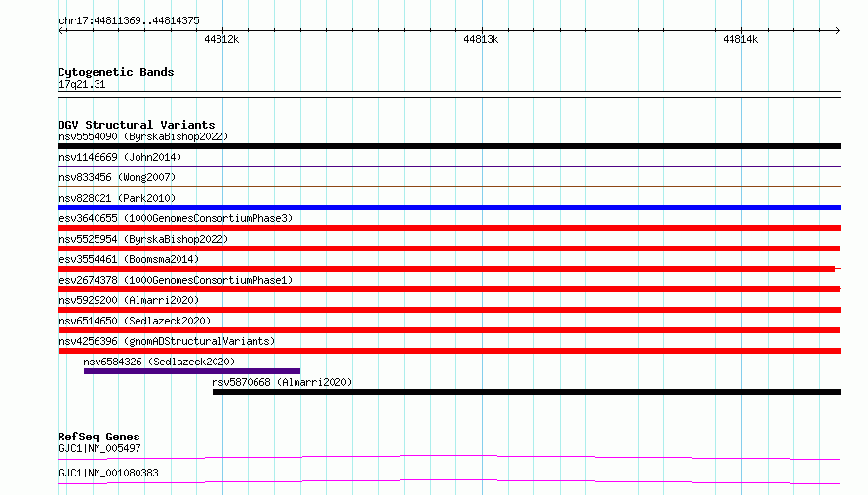The width and height of the screenshot is (868, 495).
Task: Click nsv4256396 (gnomADStructuralVariants) label
Action: [167, 341]
